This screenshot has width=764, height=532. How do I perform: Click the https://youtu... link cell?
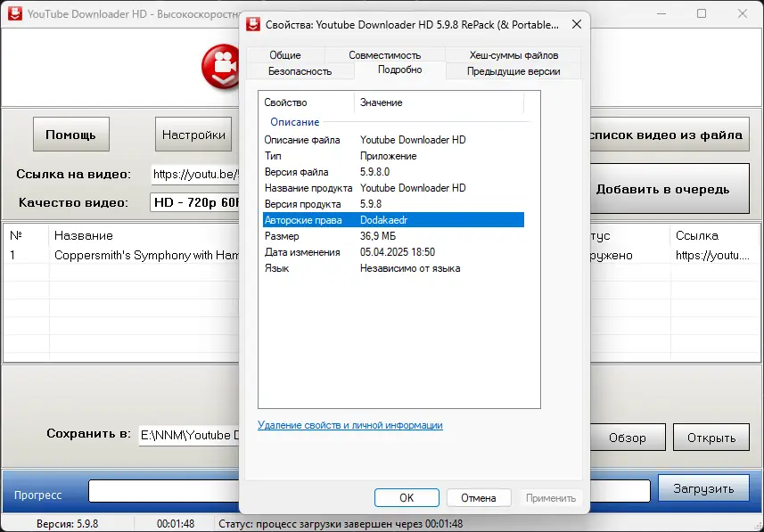(x=712, y=255)
